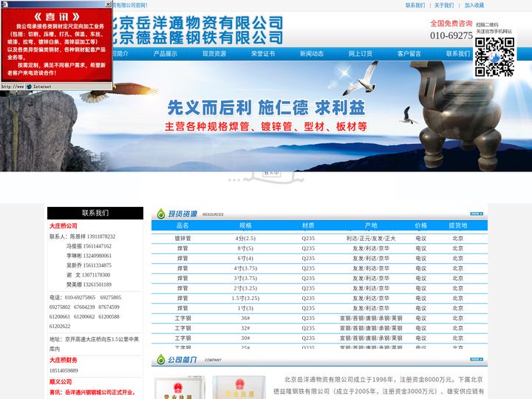Click the 顺义公司 red heading

61,382
